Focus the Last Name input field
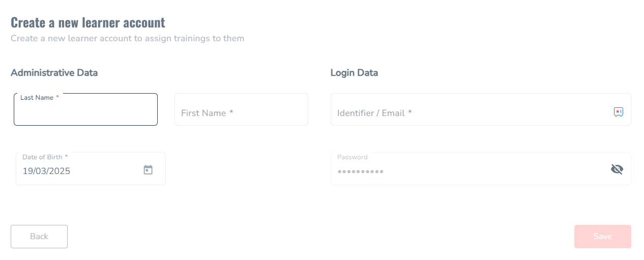 pos(85,109)
